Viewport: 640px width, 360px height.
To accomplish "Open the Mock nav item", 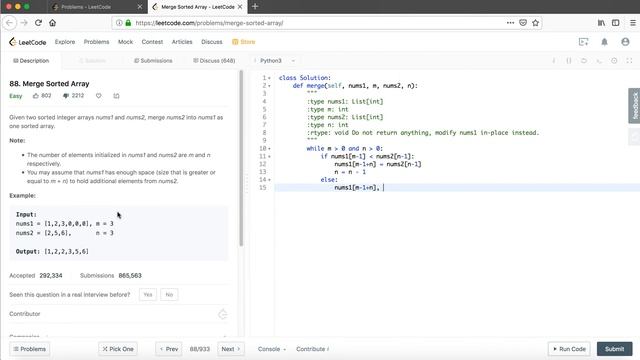I will point(125,42).
